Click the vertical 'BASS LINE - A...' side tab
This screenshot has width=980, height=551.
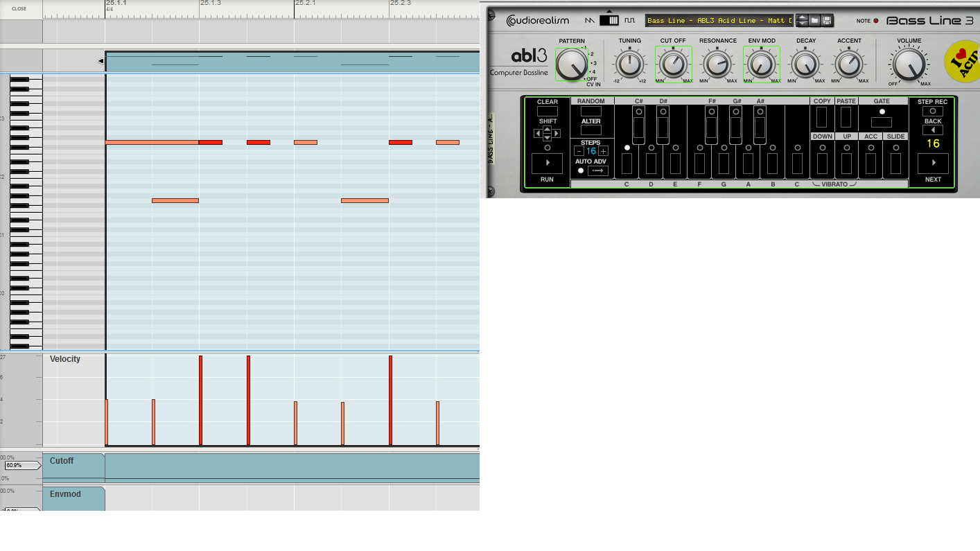(491, 139)
